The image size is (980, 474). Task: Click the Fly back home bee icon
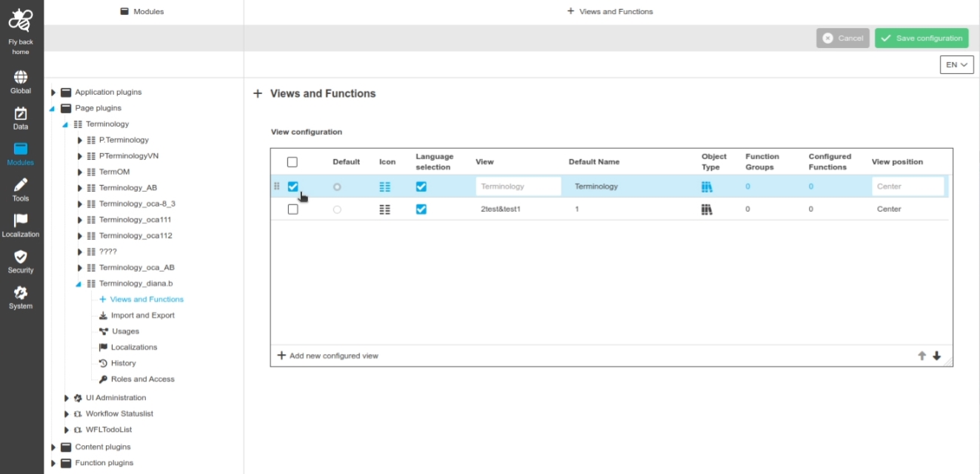21,21
